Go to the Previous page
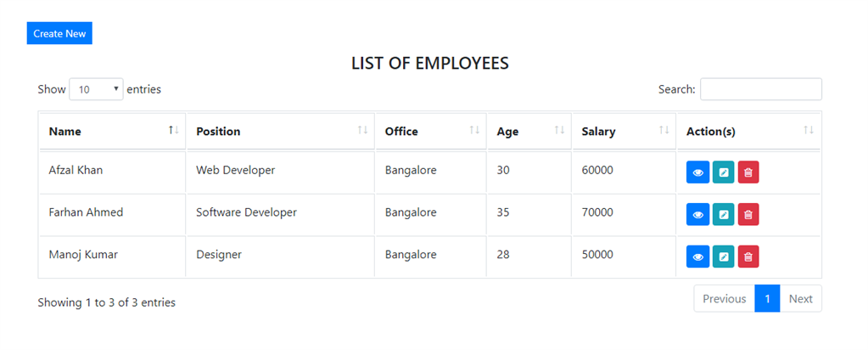This screenshot has height=350, width=868. (724, 299)
